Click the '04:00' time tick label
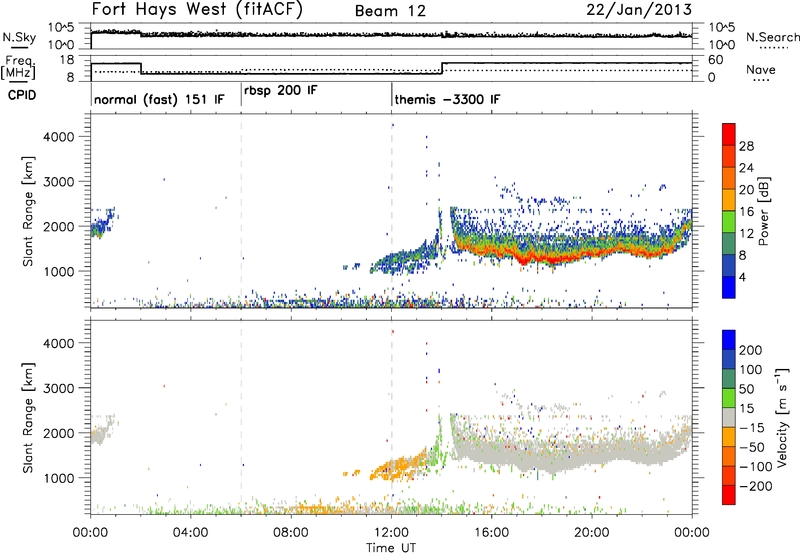Image resolution: width=800 pixels, height=554 pixels. 190,533
